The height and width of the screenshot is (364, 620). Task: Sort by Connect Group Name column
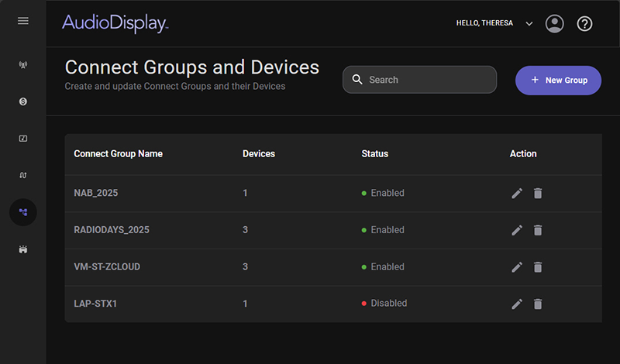pos(118,154)
